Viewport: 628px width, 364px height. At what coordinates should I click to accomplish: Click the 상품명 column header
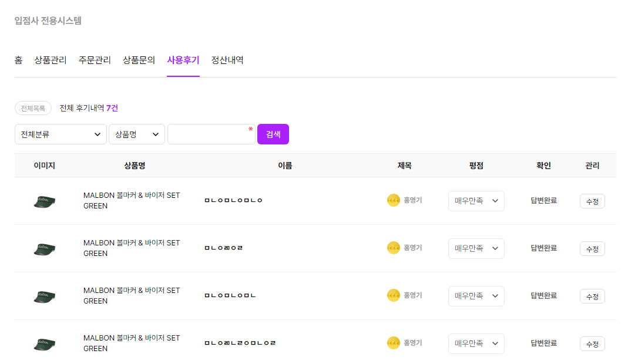point(135,166)
